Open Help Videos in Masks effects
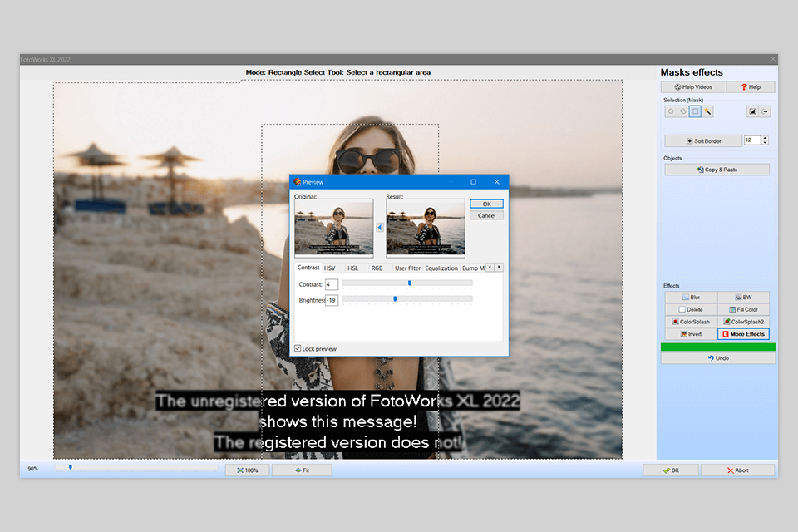The height and width of the screenshot is (532, 798). coord(693,87)
